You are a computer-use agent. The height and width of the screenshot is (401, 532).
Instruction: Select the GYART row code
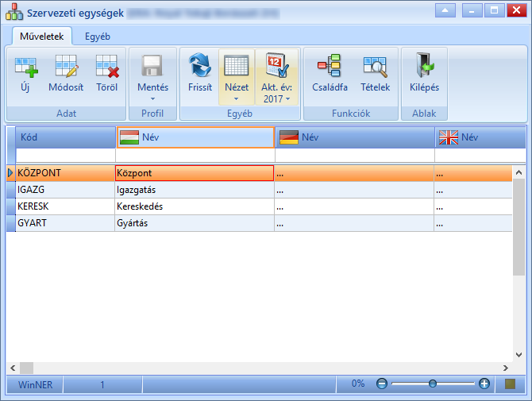tap(65, 223)
